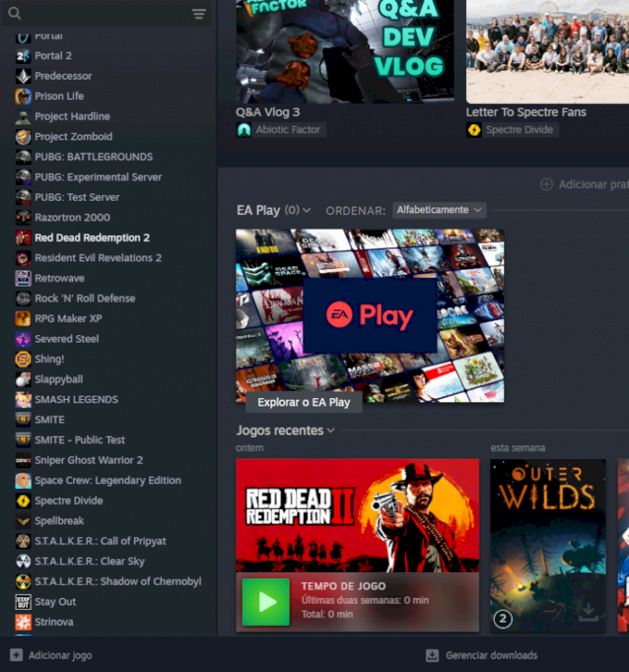The image size is (629, 672).
Task: Open the Outer Wilds game cover
Action: coord(548,545)
